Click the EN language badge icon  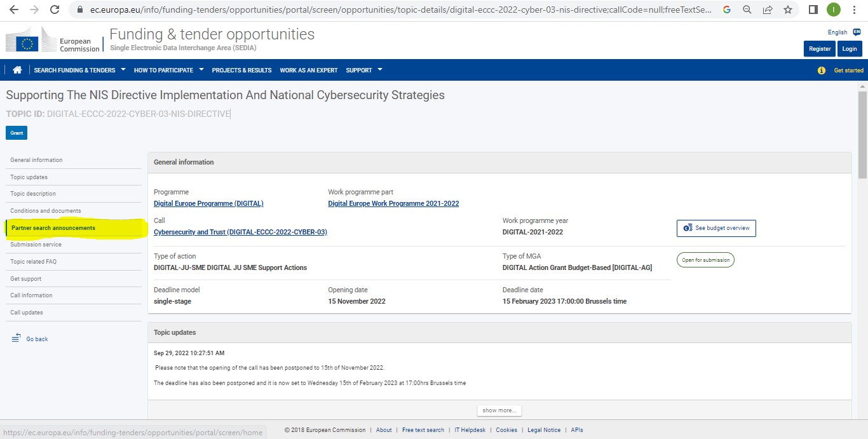[857, 32]
